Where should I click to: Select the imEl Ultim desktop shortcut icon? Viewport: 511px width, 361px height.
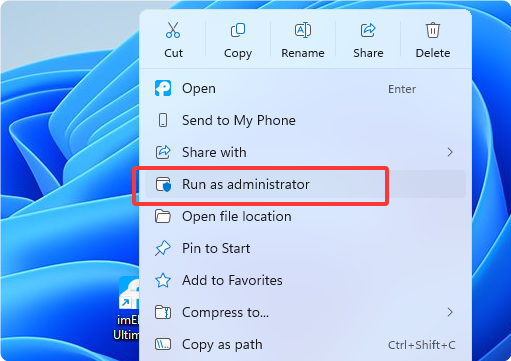click(129, 308)
